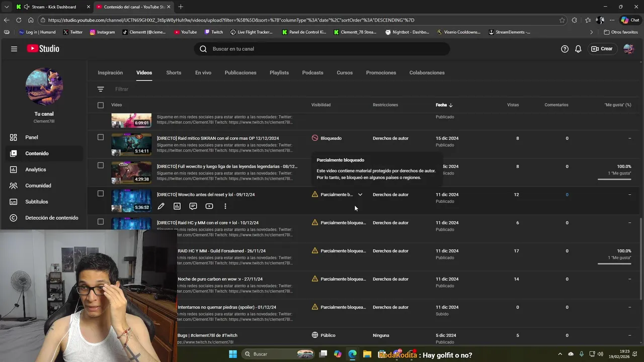The width and height of the screenshot is (644, 362).
Task: Open the Crear create menu
Action: pos(602,49)
